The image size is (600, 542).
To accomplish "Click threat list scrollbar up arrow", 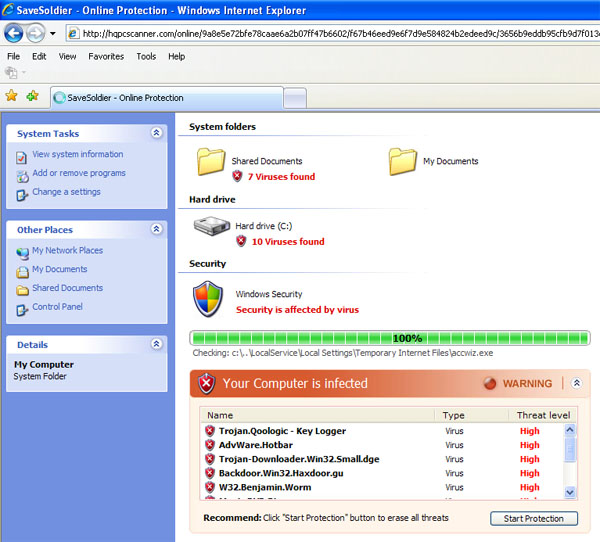I will pyautogui.click(x=570, y=430).
